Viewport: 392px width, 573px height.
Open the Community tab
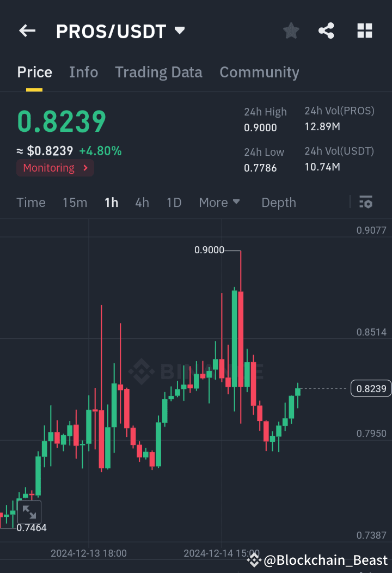pos(259,72)
